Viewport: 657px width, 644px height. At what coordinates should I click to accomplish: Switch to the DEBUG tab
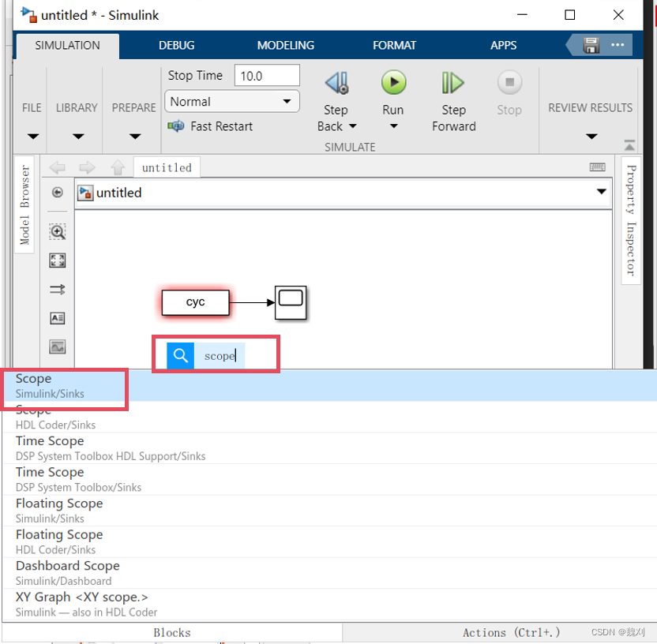coord(176,45)
